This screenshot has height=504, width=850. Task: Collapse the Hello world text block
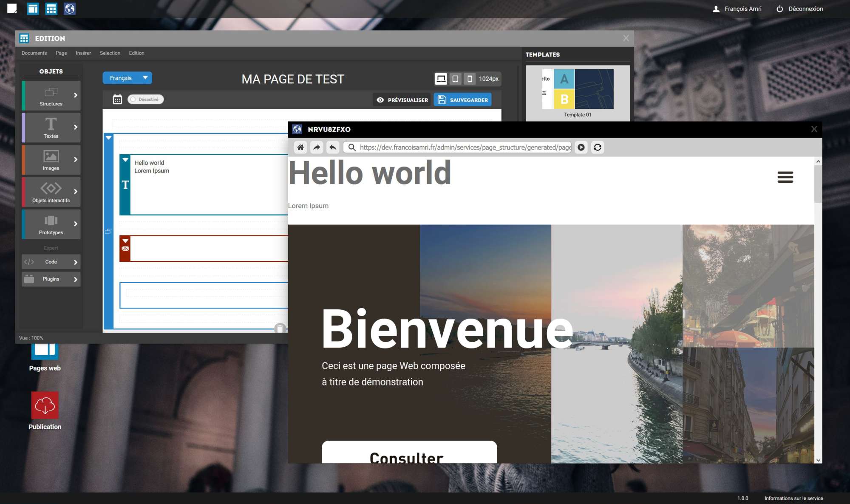(x=125, y=160)
